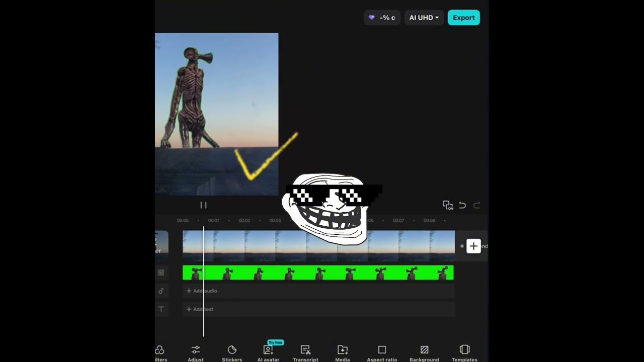Image resolution: width=644 pixels, height=362 pixels.
Task: Toggle the ON/OFF preview sync icon
Action: 447,205
